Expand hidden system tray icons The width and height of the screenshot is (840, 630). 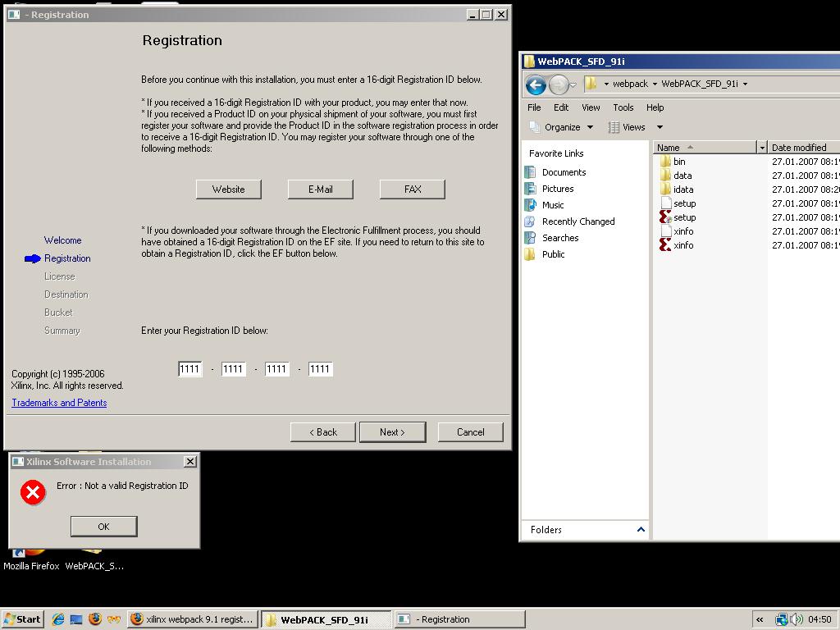point(760,619)
